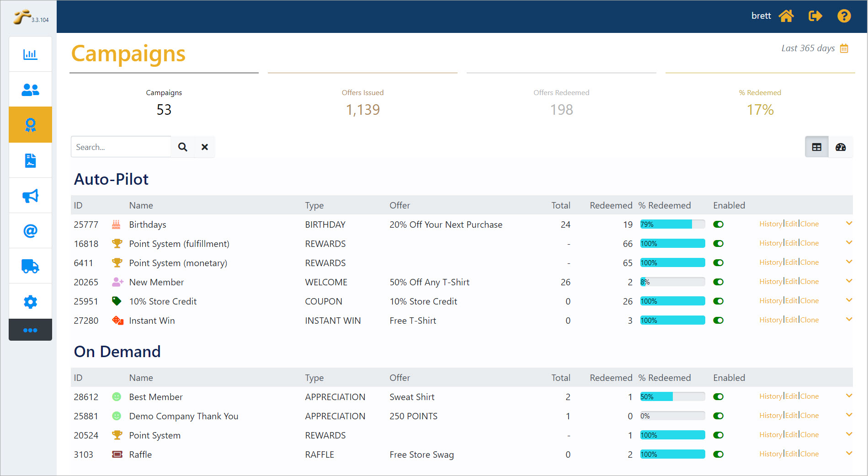The width and height of the screenshot is (868, 476).
Task: Click the delivery truck sidebar icon
Action: (30, 266)
